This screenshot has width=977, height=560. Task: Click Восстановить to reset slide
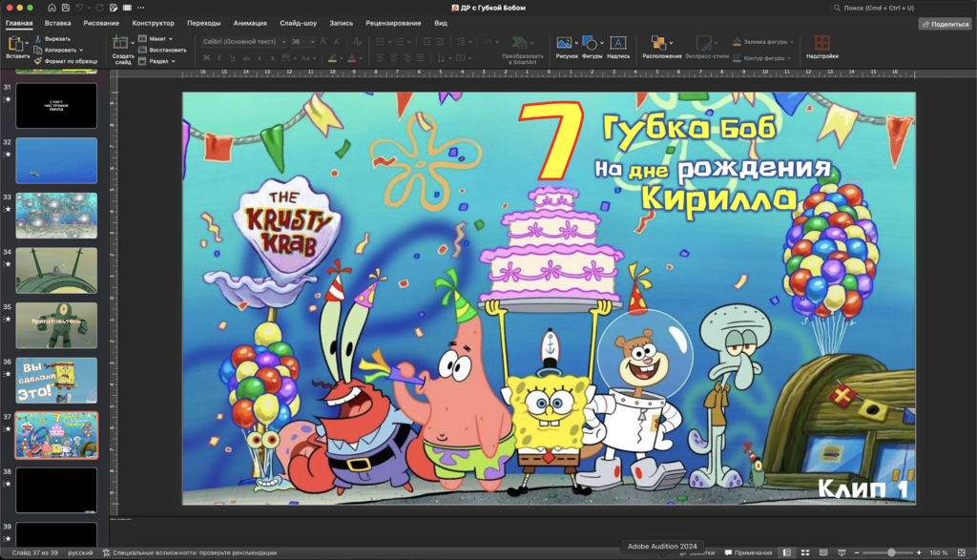click(162, 50)
